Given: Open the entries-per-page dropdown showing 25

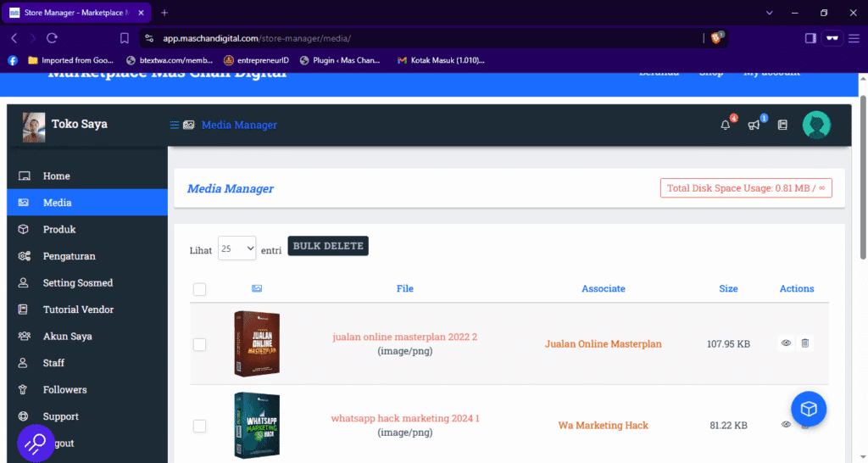Looking at the screenshot, I should pos(237,248).
